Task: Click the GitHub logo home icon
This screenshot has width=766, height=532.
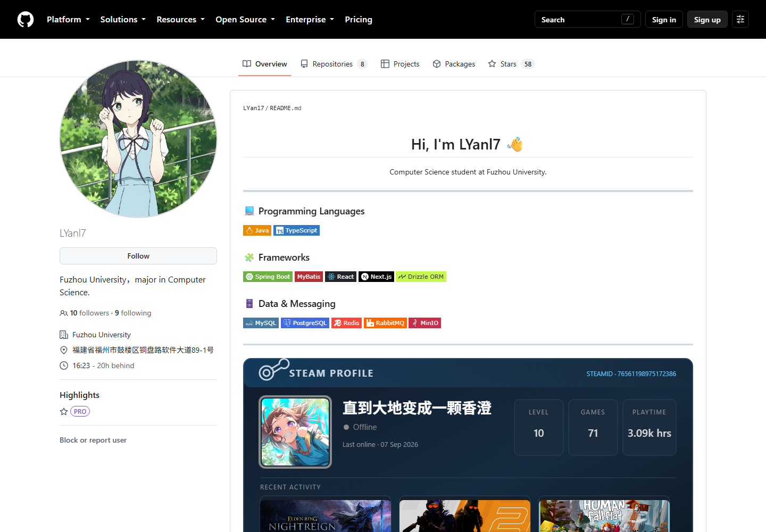Action: 26,20
